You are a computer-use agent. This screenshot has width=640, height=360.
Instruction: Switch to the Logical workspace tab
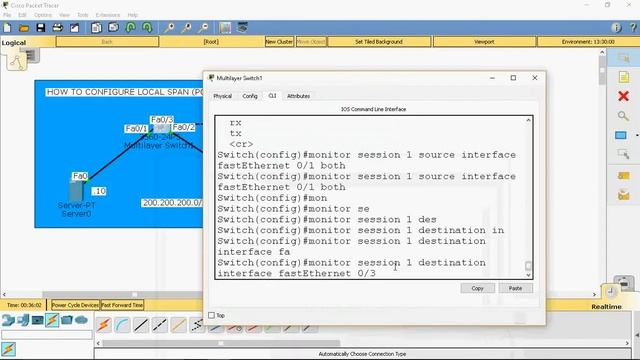[x=14, y=43]
